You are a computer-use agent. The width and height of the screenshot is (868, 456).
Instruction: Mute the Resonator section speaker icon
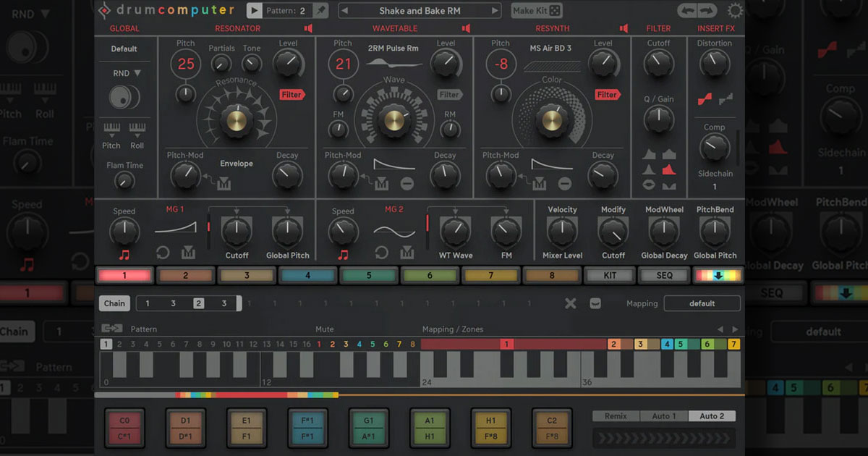click(x=309, y=28)
